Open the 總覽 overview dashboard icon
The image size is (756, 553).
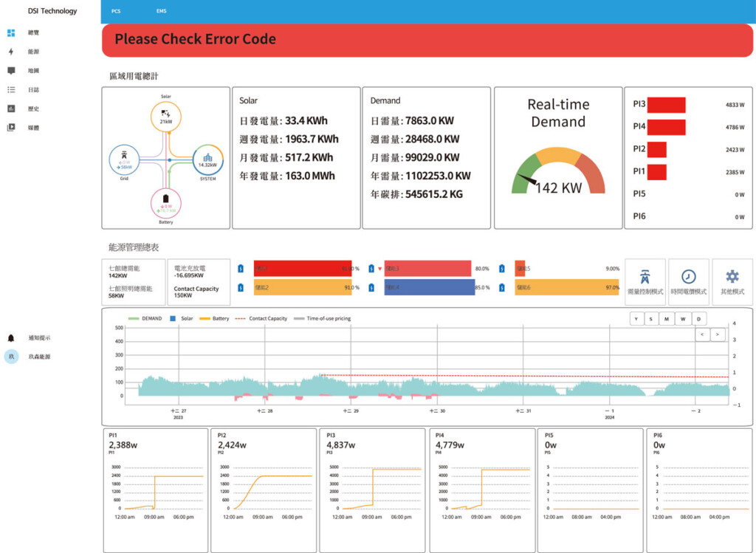[11, 33]
